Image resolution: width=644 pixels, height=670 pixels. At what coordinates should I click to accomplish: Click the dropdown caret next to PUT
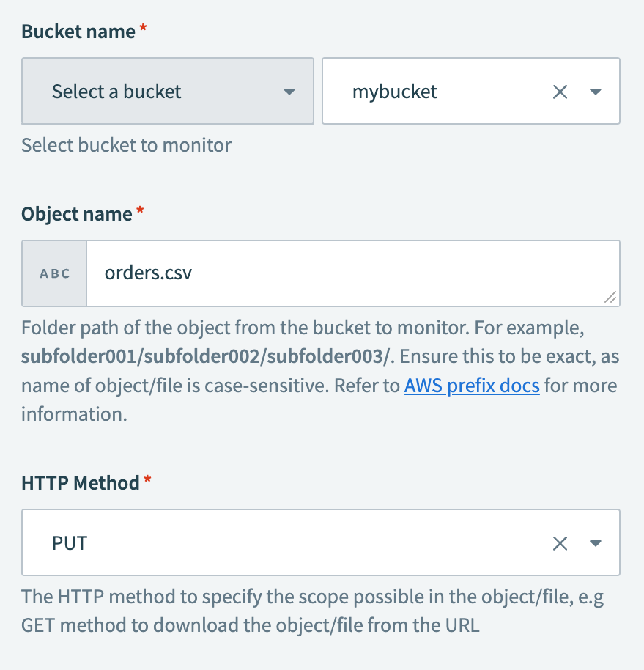(x=596, y=543)
